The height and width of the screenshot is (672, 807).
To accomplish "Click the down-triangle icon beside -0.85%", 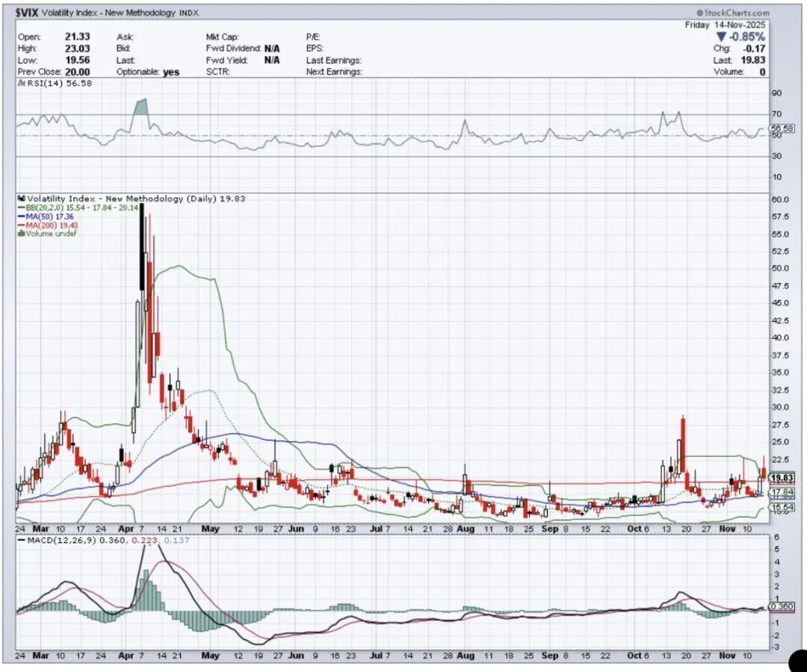I will tap(721, 37).
